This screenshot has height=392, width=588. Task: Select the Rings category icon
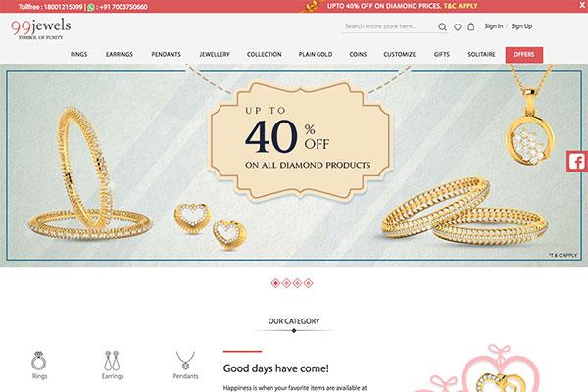(x=38, y=361)
